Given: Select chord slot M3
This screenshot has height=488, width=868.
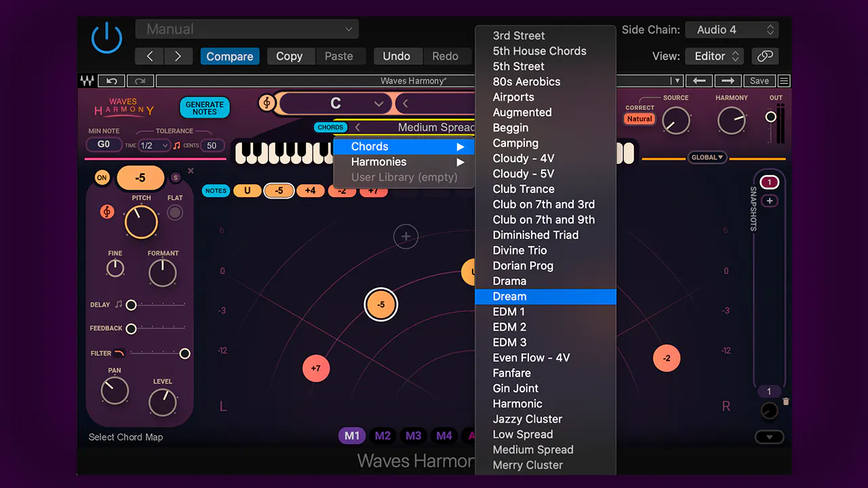Looking at the screenshot, I should [x=414, y=436].
